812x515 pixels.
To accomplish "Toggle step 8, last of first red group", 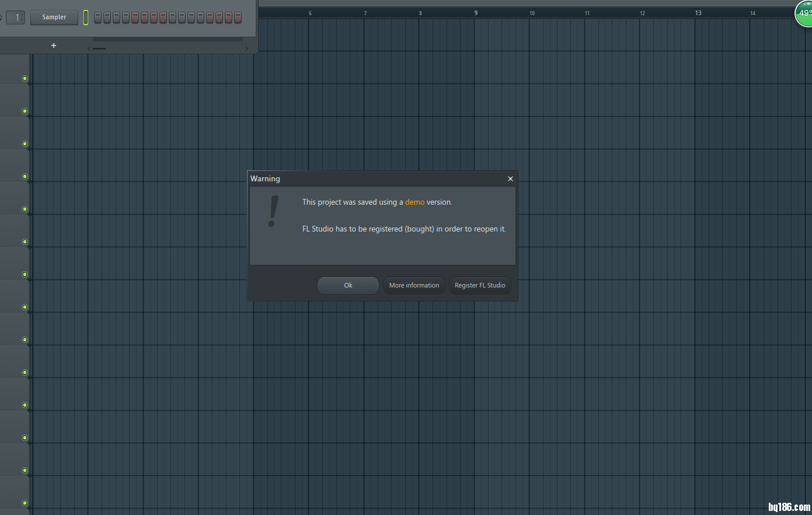I will (x=163, y=17).
